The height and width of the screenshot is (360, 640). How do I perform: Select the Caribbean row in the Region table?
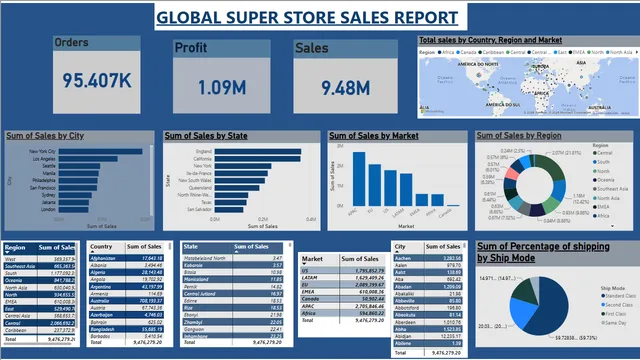pos(39,330)
